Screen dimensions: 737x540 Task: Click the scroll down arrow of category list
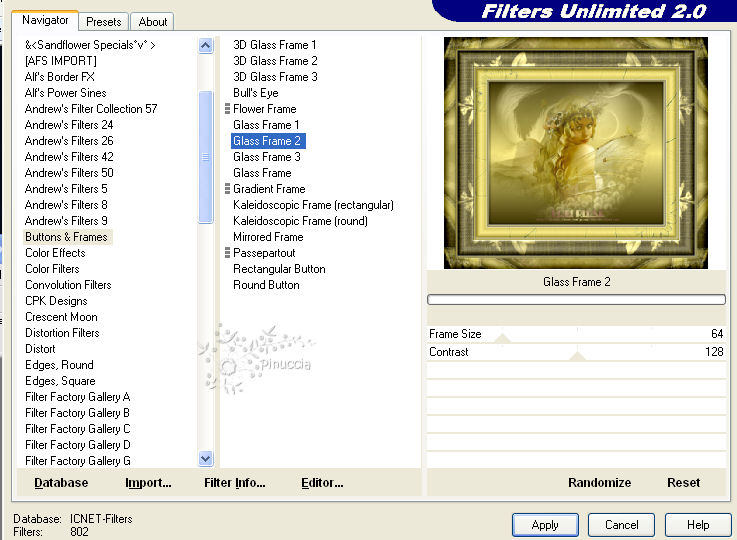(x=205, y=458)
